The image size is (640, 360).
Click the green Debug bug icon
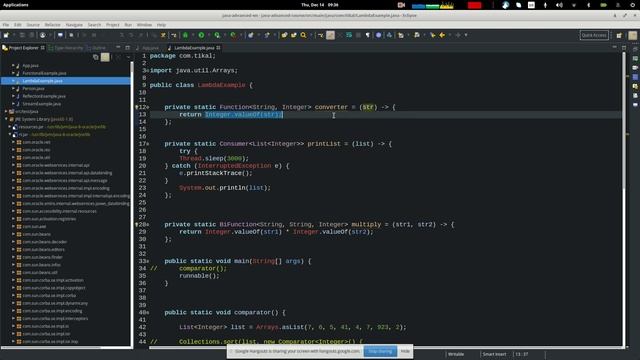[185, 36]
